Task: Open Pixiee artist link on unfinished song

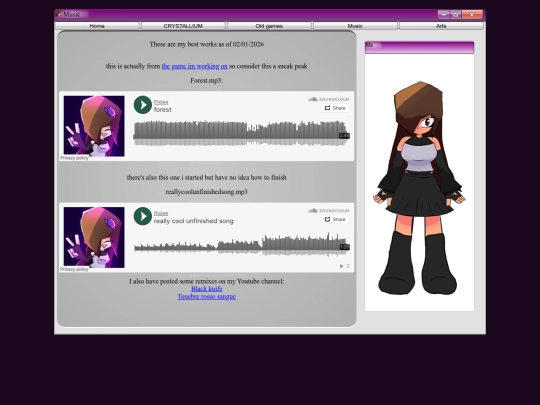Action: click(x=161, y=213)
